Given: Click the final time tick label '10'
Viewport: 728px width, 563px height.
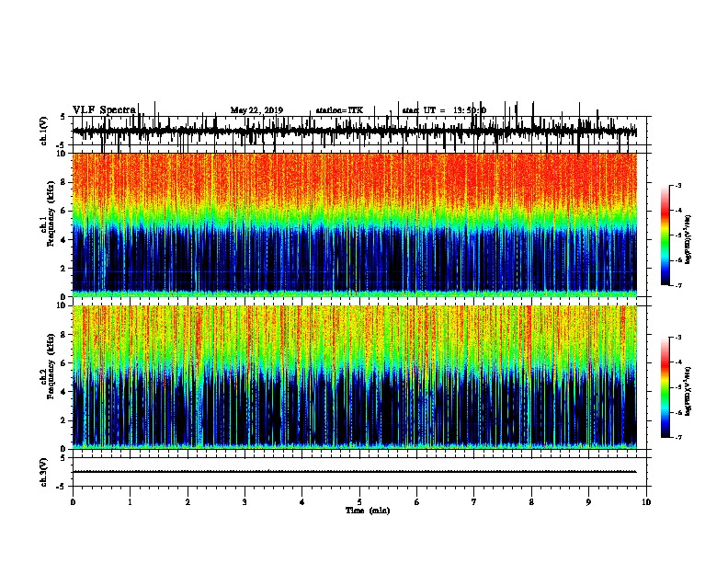Looking at the screenshot, I should [646, 502].
